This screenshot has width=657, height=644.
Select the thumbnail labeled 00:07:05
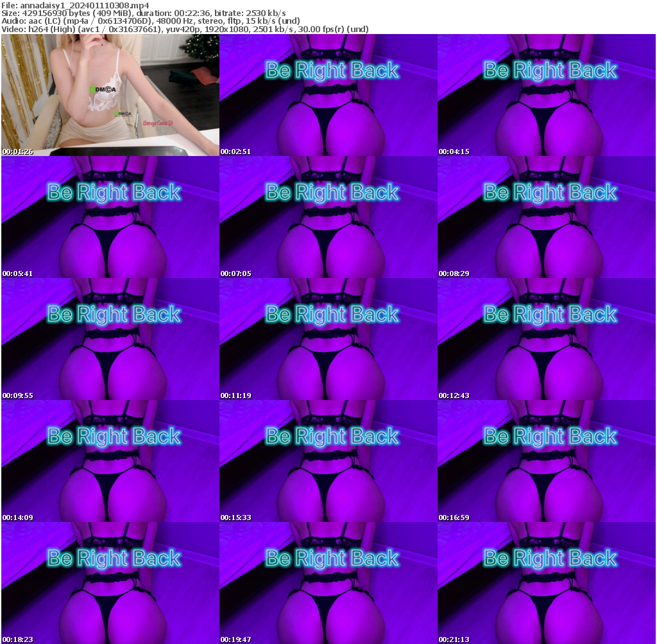(328, 216)
